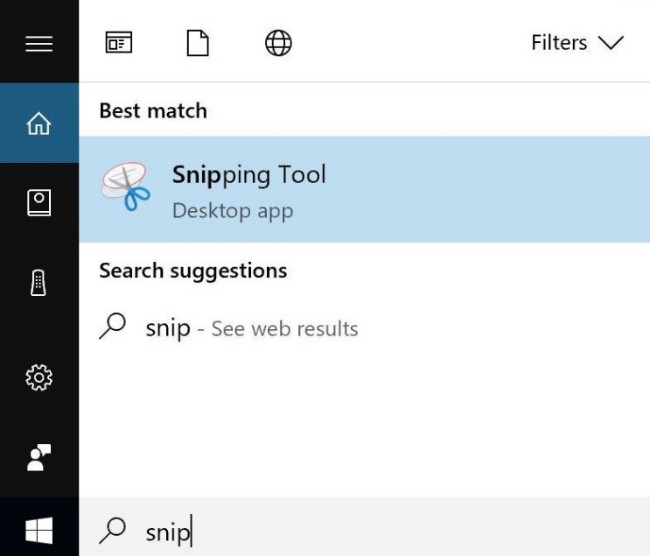
Task: Filter results by Documents icon
Action: 198,43
